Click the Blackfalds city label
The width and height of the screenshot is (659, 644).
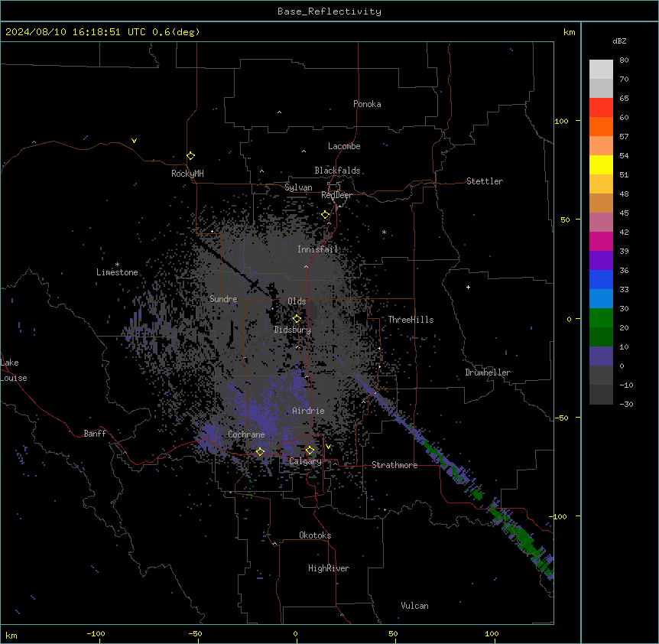(x=337, y=171)
